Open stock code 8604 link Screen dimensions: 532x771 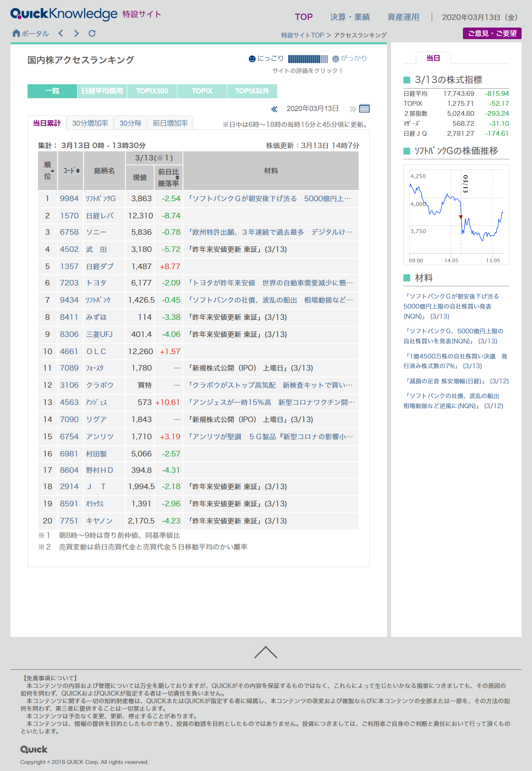[69, 470]
